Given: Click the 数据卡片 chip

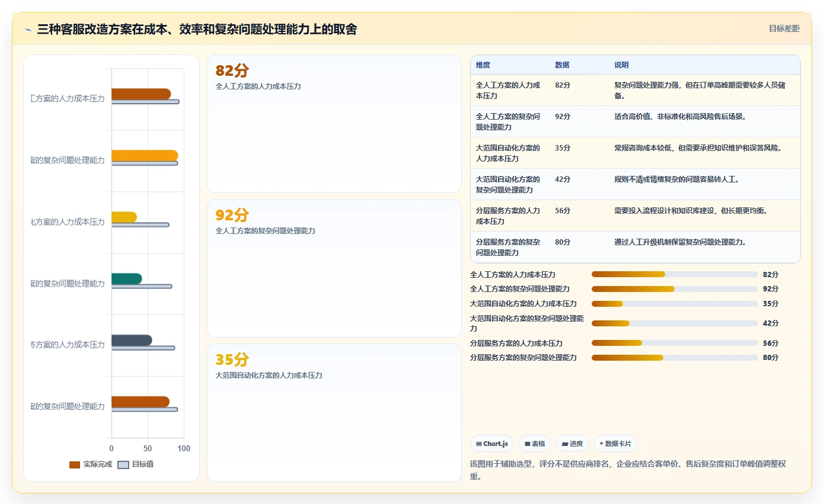Looking at the screenshot, I should pyautogui.click(x=615, y=444).
